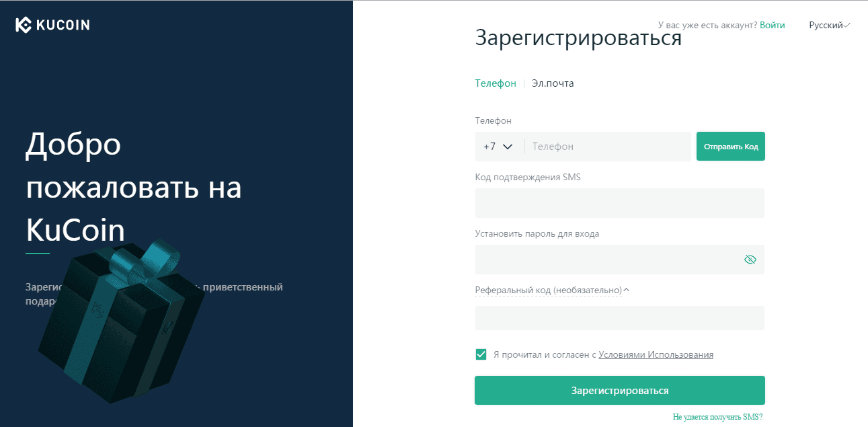The height and width of the screenshot is (427, 868).
Task: Open the Русский language dropdown
Action: tap(830, 25)
